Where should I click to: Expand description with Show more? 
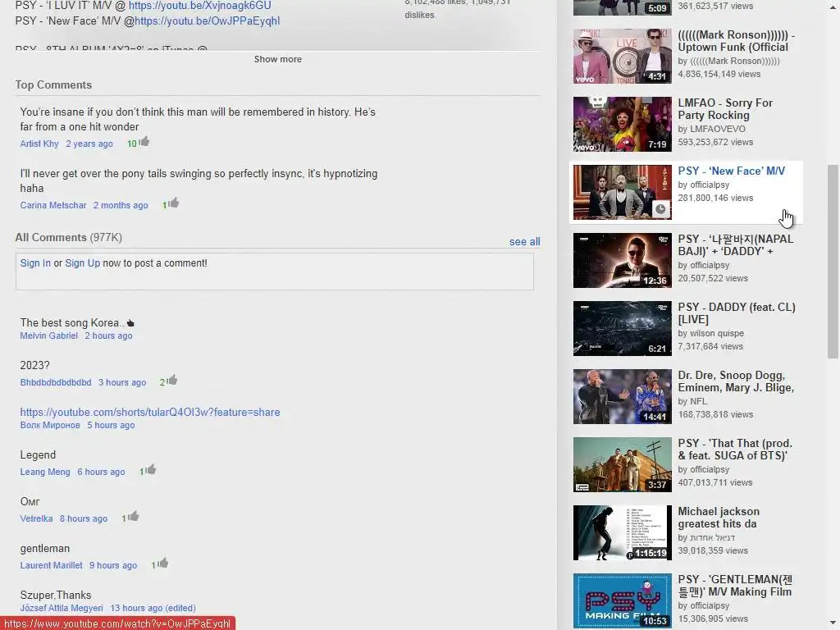click(277, 59)
